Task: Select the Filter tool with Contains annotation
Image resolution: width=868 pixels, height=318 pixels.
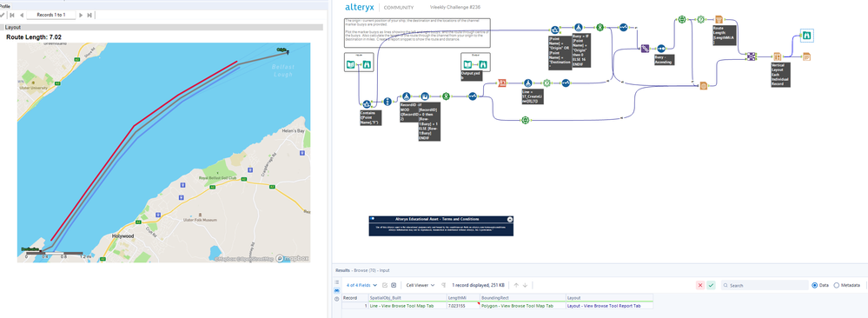Action: tap(366, 103)
